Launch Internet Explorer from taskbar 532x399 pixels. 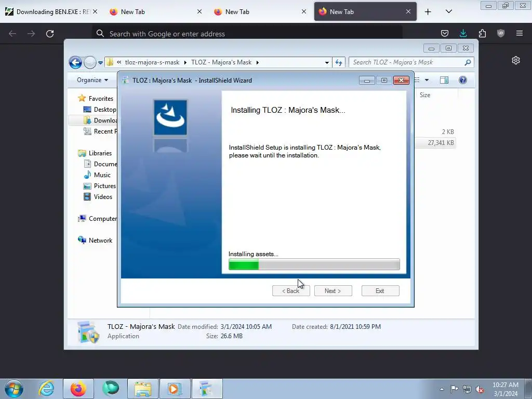(46, 389)
